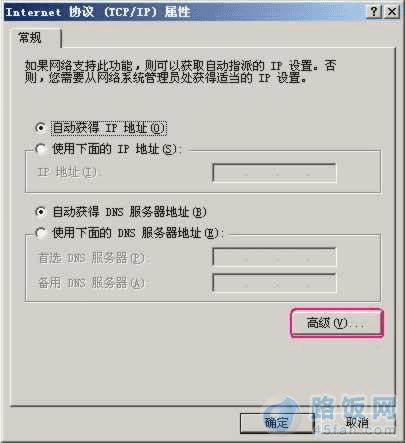Choose 使用下面的 IP 地址 radio option

click(x=41, y=149)
